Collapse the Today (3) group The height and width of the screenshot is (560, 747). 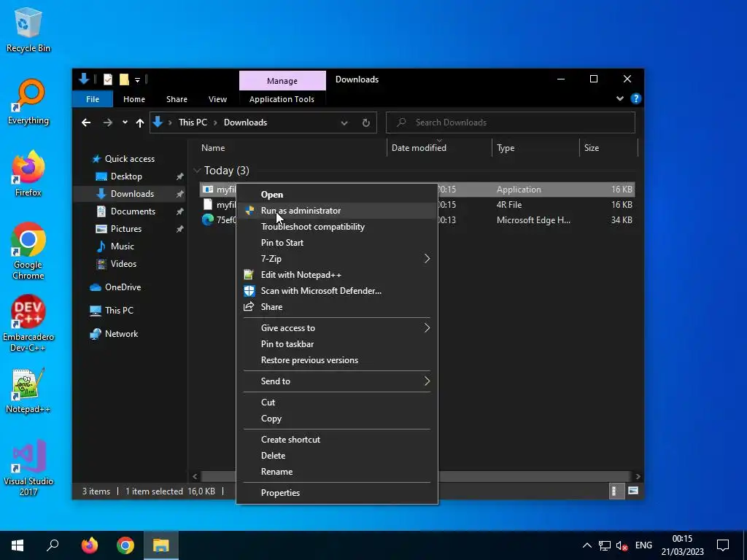197,171
